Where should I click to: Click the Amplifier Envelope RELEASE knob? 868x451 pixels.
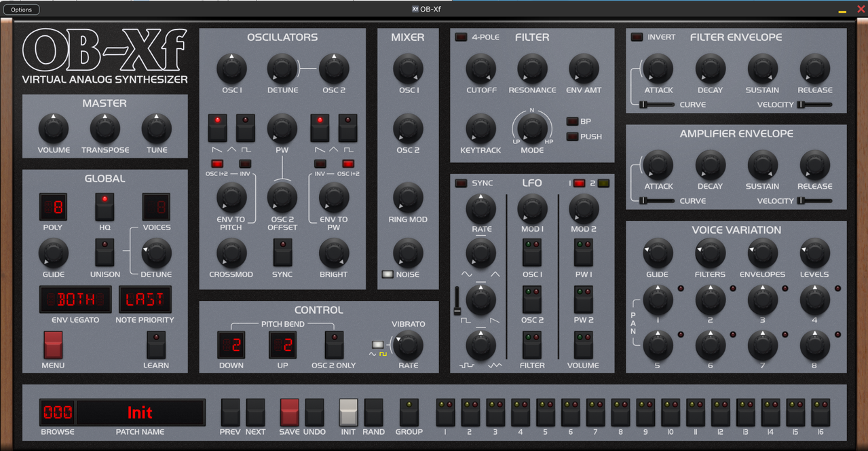(x=815, y=165)
